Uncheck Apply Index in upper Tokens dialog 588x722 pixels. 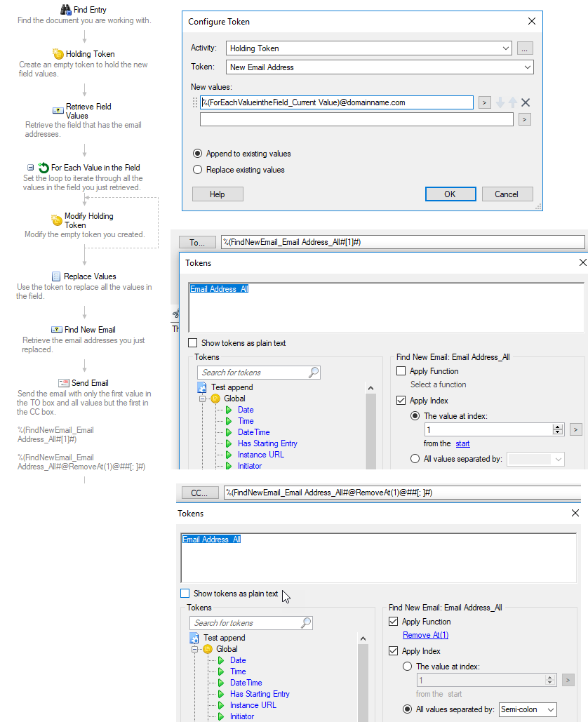coord(401,401)
